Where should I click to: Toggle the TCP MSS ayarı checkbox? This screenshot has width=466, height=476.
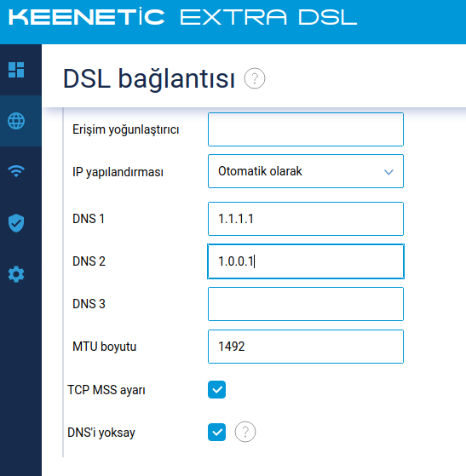217,389
